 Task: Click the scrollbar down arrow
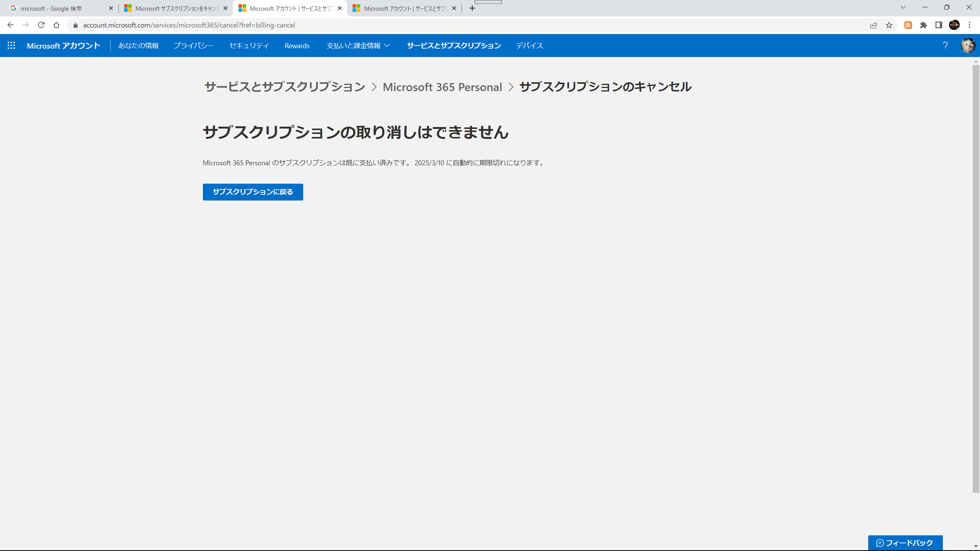click(x=976, y=546)
